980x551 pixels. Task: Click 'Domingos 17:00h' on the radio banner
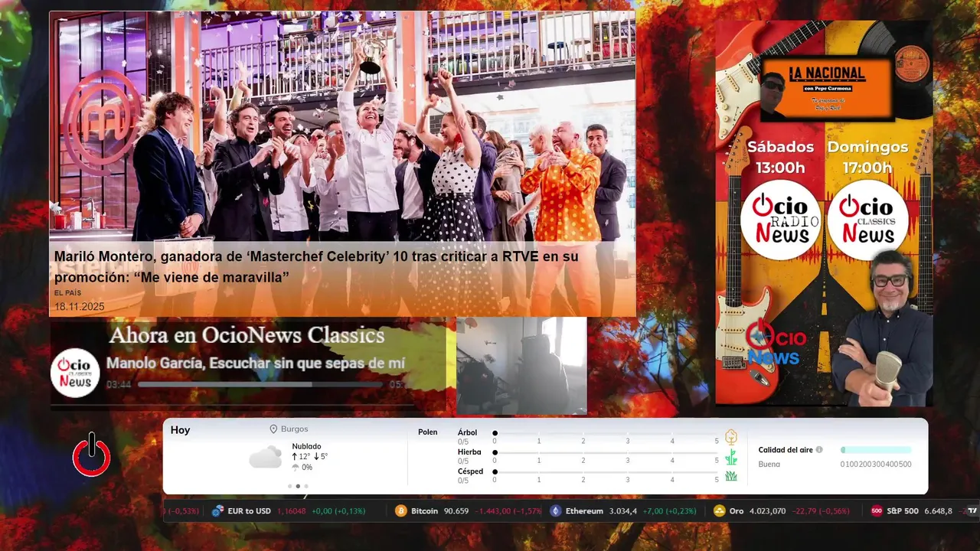pyautogui.click(x=867, y=157)
